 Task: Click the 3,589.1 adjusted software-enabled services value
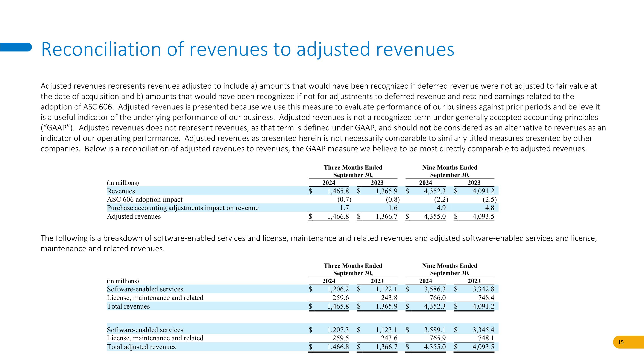pyautogui.click(x=435, y=330)
